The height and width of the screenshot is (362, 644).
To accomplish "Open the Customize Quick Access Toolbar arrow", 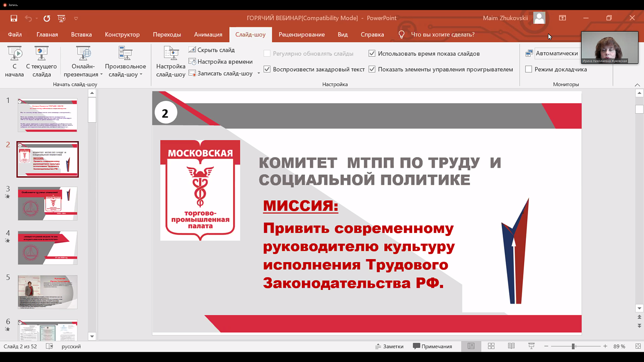I will point(76,18).
